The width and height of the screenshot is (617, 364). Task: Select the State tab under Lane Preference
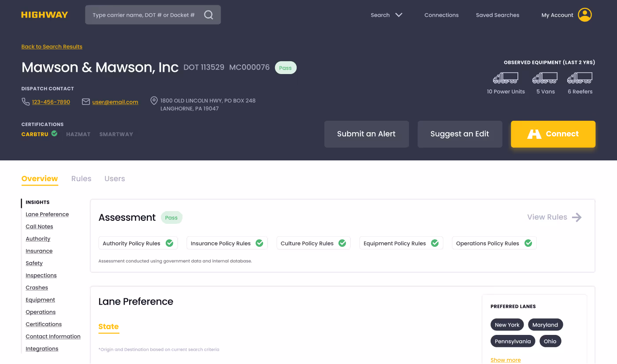coord(108,327)
